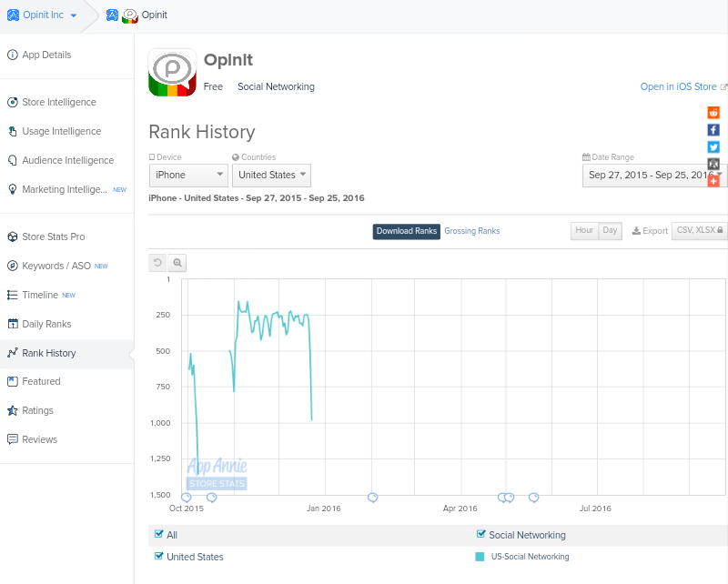Switch to Grossing Ranks
The image size is (728, 584).
click(x=471, y=231)
